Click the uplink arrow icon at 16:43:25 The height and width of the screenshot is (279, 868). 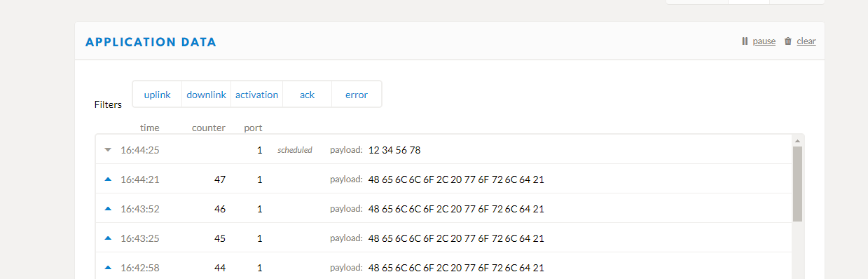(108, 238)
